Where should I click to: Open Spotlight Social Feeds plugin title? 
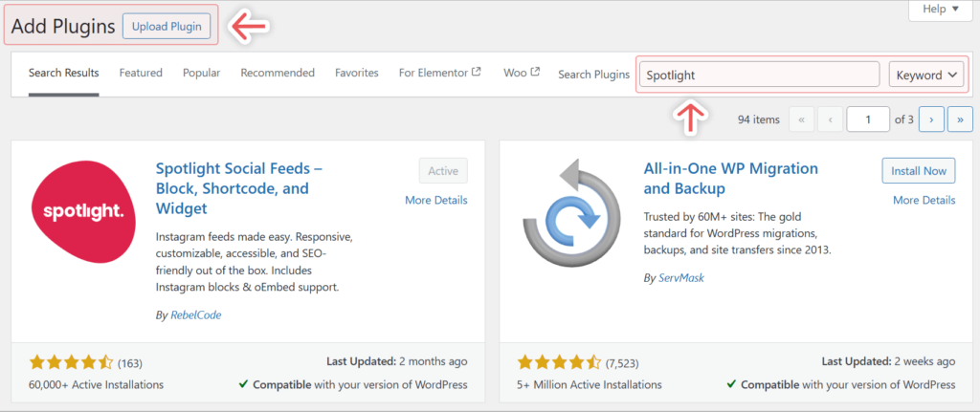(x=238, y=188)
